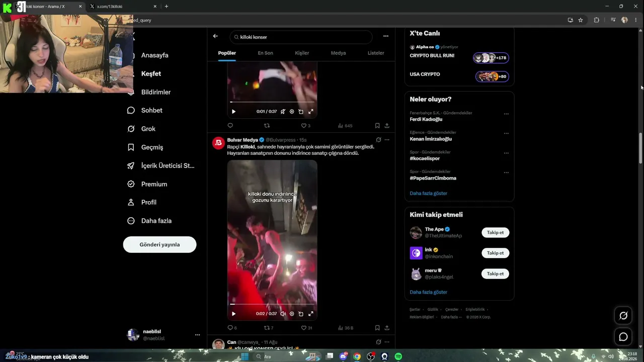Like the Bulvar Medya post with 31 likes
The height and width of the screenshot is (362, 644).
tap(306, 328)
